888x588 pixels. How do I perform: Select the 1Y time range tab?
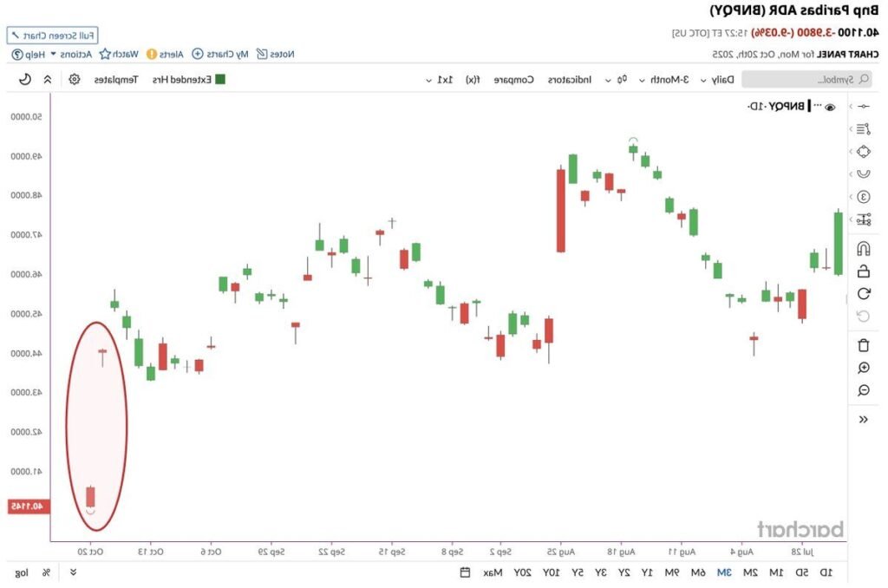pos(647,572)
